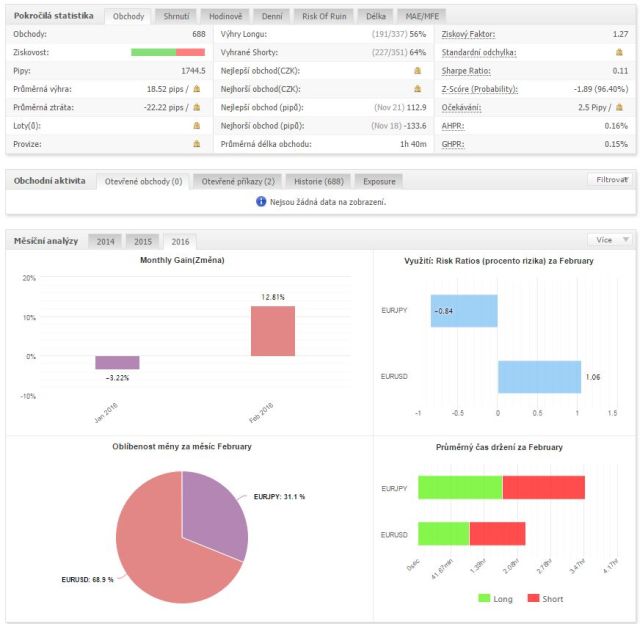Open the Více dropdown menu

[611, 240]
